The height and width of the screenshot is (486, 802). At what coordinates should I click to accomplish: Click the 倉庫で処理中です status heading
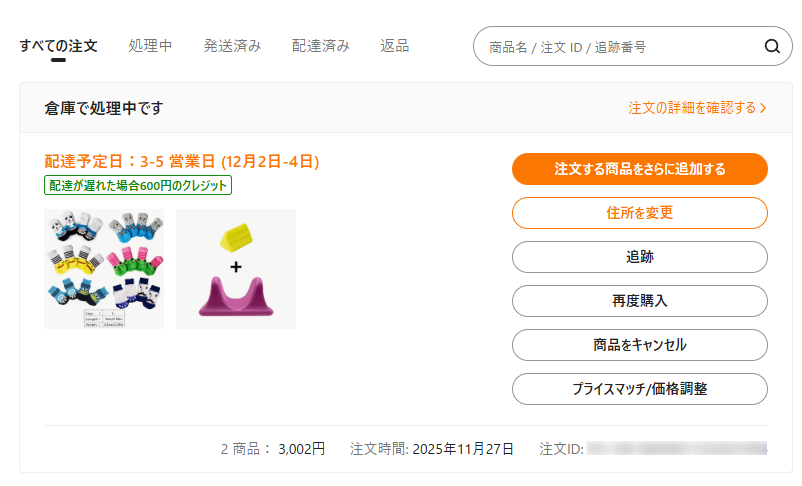pos(104,108)
